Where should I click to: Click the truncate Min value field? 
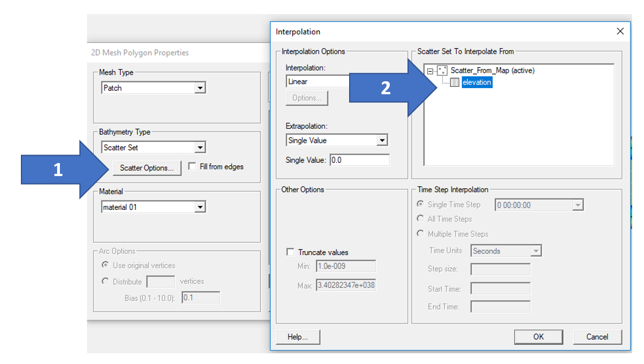click(346, 266)
